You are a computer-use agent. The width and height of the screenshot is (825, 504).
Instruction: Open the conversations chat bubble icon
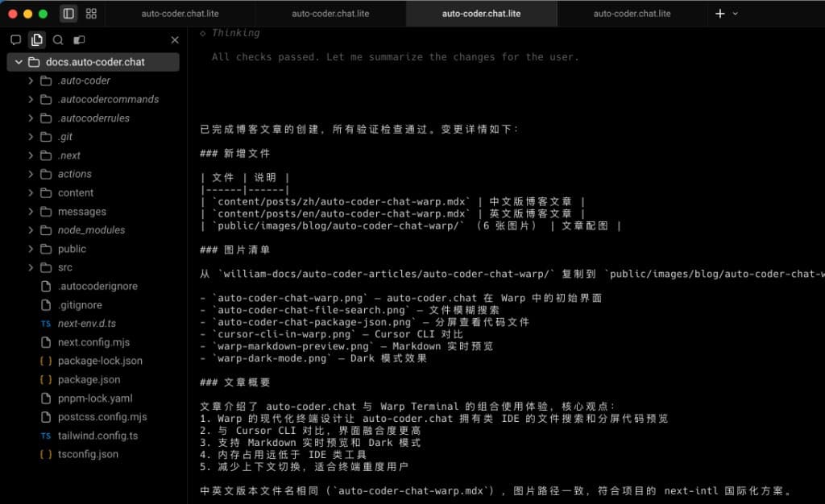15,40
